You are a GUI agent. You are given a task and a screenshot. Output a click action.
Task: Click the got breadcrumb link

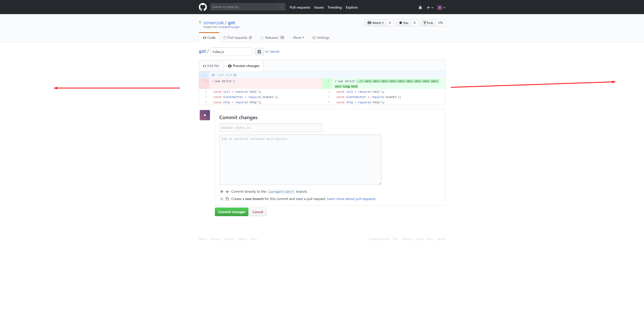[202, 51]
